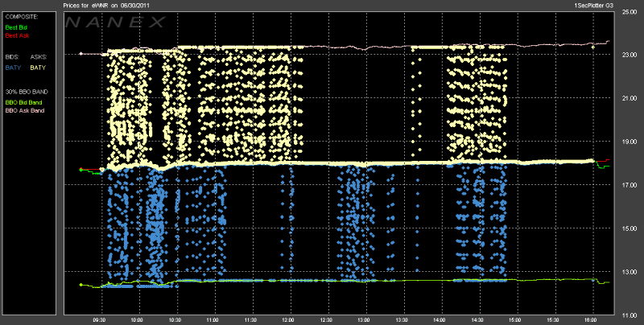Click the 15:30 time axis label
The height and width of the screenshot is (325, 644).
point(553,319)
